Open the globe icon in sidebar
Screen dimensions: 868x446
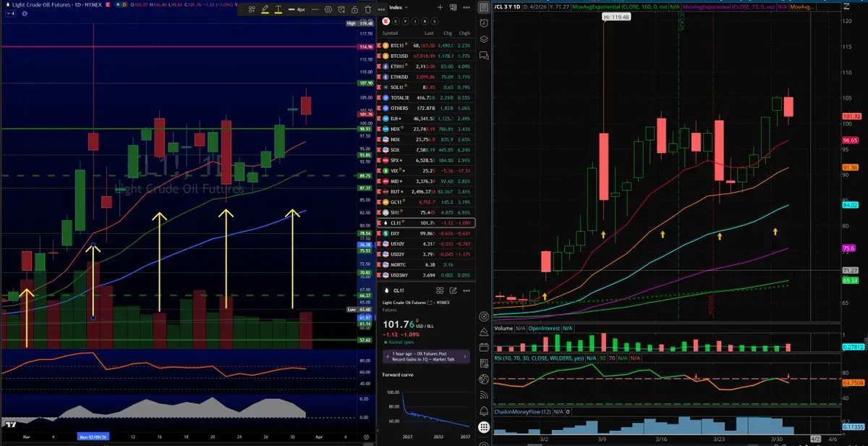[x=484, y=379]
